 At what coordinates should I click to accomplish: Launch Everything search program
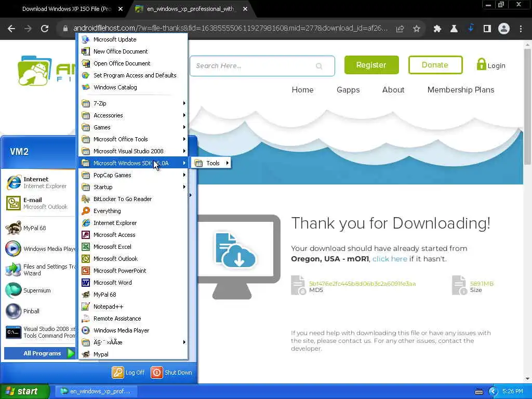[x=133, y=211]
